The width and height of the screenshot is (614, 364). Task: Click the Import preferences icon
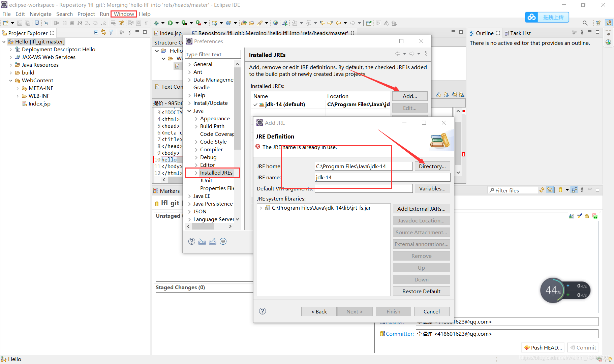click(x=202, y=241)
